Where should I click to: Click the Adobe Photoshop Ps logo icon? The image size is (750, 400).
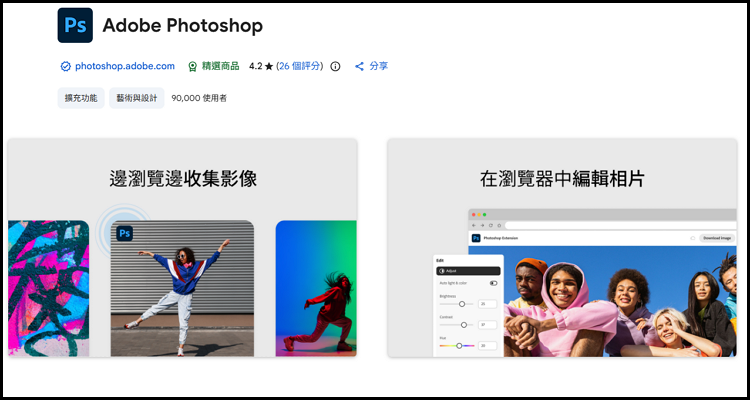coord(75,25)
